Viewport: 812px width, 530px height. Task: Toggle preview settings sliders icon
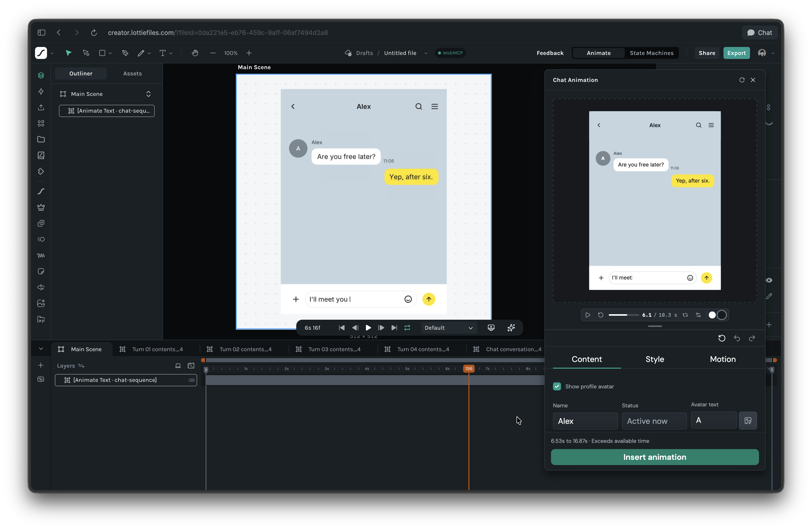pyautogui.click(x=698, y=315)
